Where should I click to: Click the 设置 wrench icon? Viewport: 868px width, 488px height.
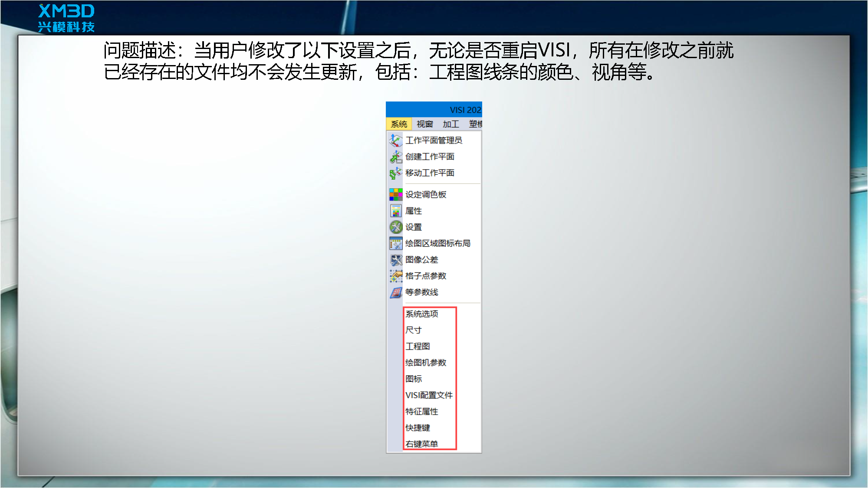tap(395, 227)
